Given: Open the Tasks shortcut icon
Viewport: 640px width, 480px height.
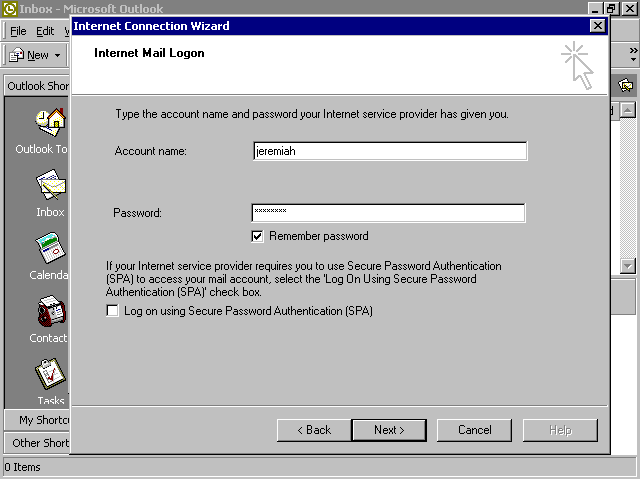Looking at the screenshot, I should (51, 373).
